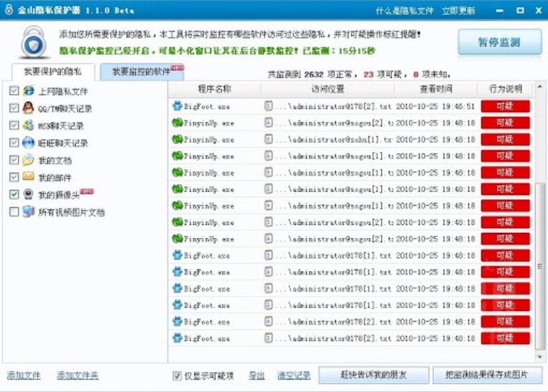Click BigFoot icon in the 19:46:51 row
Screen dimensions: 548x392
point(178,106)
